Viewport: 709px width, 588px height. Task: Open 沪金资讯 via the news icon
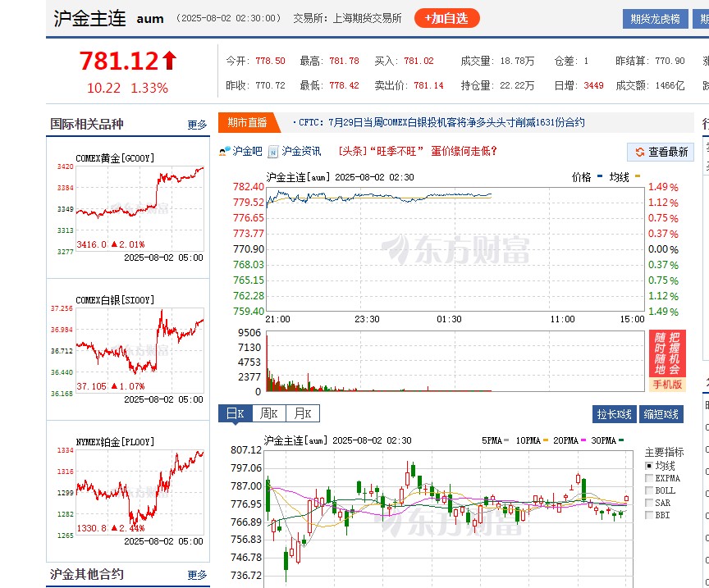(x=272, y=152)
